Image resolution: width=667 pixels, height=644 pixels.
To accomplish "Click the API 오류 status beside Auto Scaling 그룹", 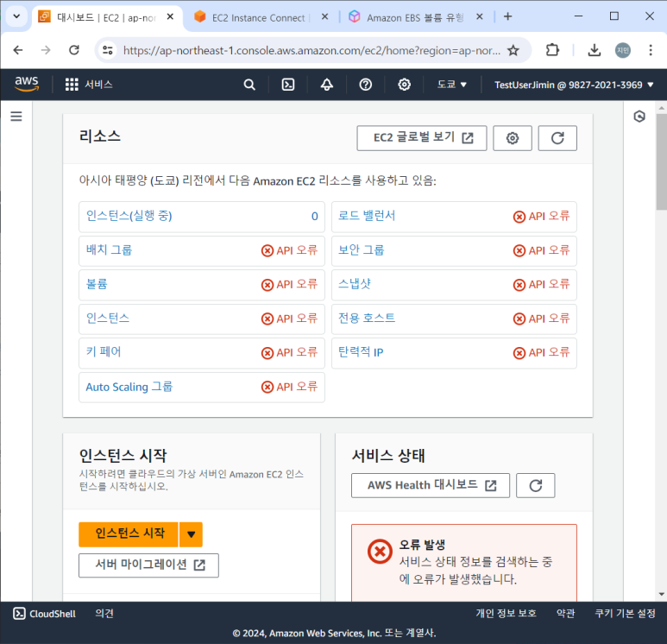I will pos(289,387).
